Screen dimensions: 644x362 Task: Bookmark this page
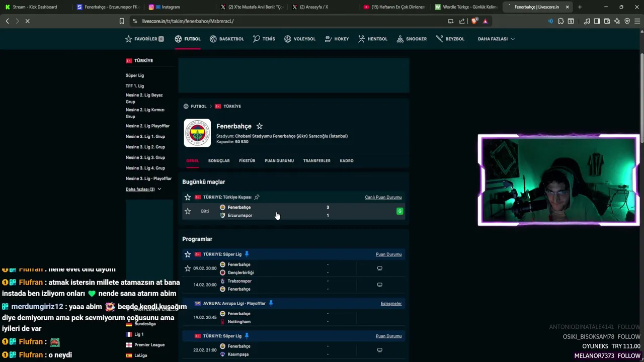122,21
